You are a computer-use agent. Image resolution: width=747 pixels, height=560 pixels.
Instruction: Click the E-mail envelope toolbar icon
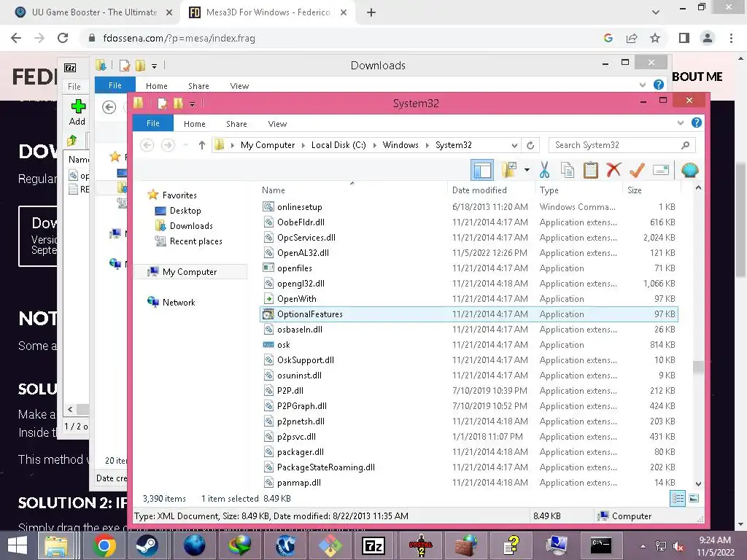click(661, 170)
